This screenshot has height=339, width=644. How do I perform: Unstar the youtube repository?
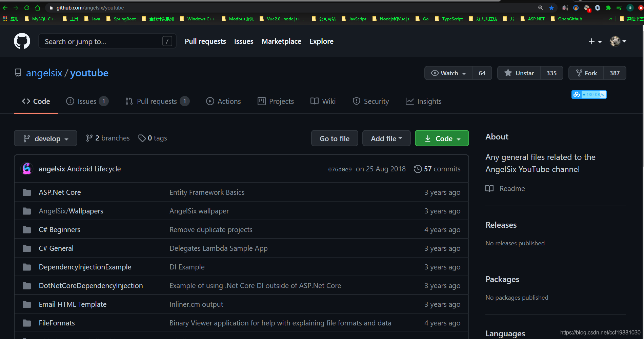click(x=519, y=73)
